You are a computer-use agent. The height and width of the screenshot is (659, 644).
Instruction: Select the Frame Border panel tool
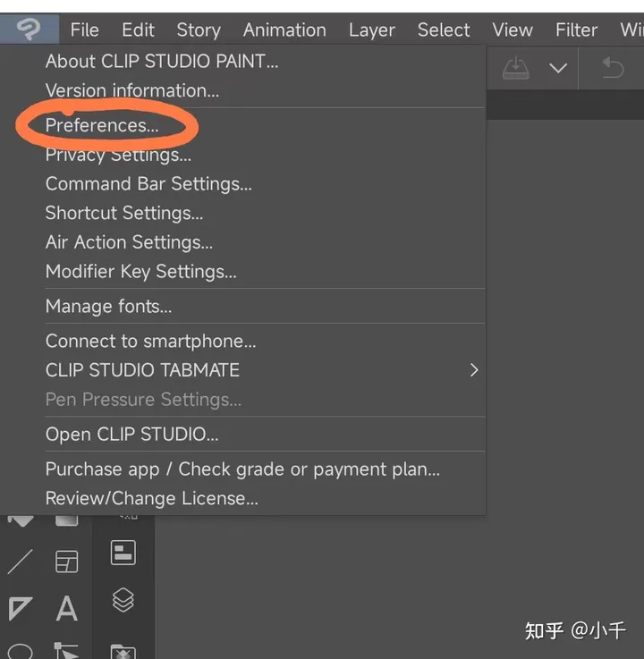(x=66, y=562)
